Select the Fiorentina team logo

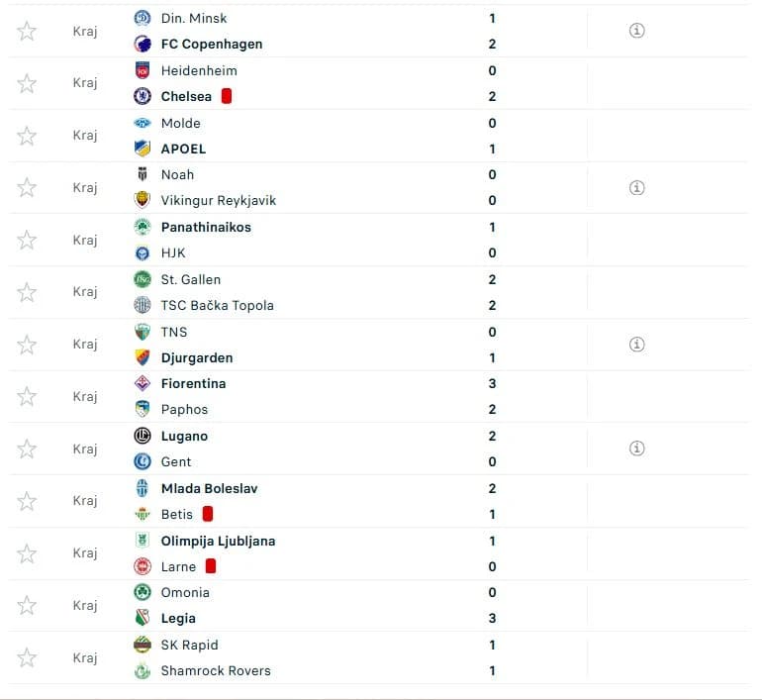click(x=143, y=383)
